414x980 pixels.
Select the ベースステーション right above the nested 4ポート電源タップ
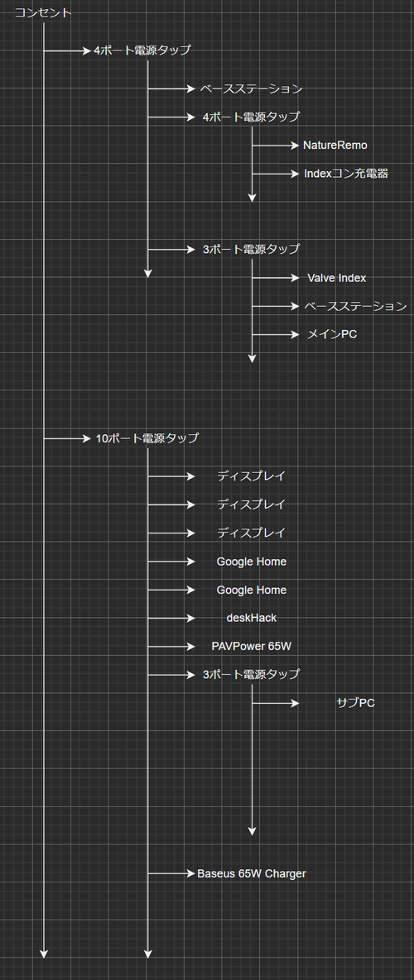(252, 88)
